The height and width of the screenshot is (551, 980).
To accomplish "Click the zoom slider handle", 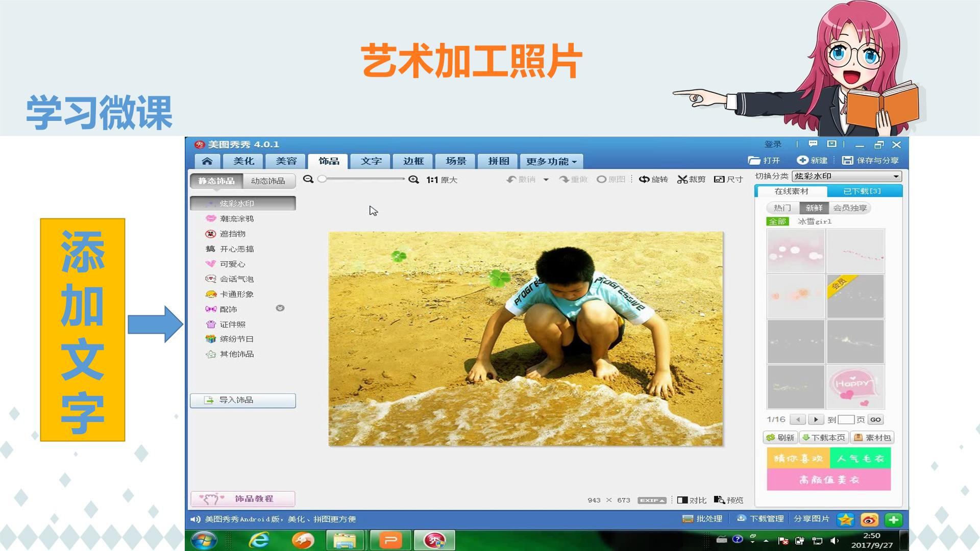I will [322, 179].
